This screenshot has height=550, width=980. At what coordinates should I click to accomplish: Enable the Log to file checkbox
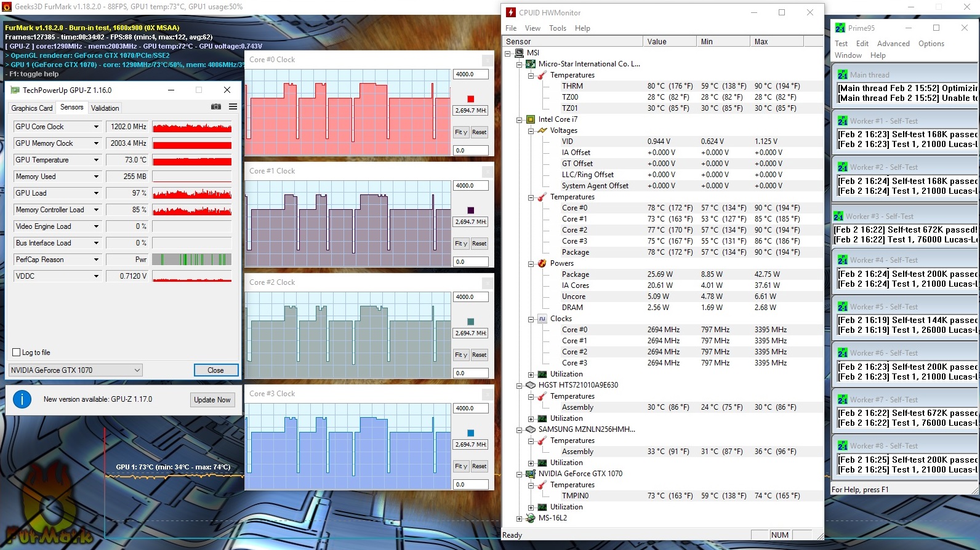point(17,353)
